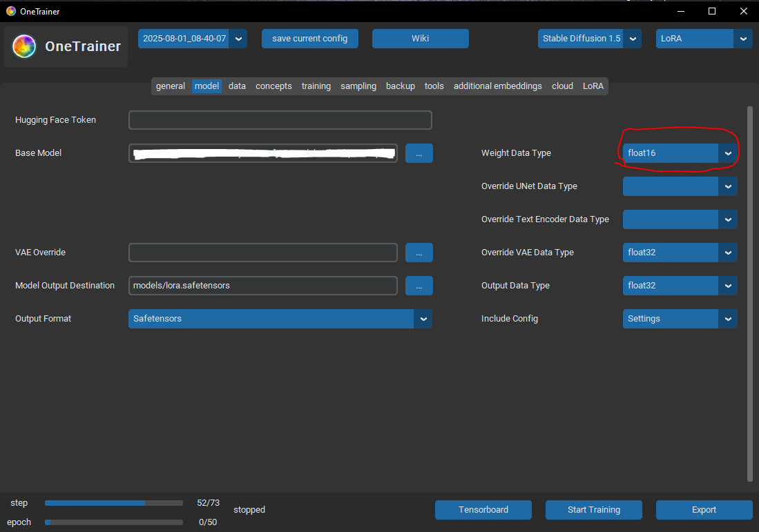Close the OneTrainer window
Viewport: 759px width, 532px height.
click(x=744, y=11)
